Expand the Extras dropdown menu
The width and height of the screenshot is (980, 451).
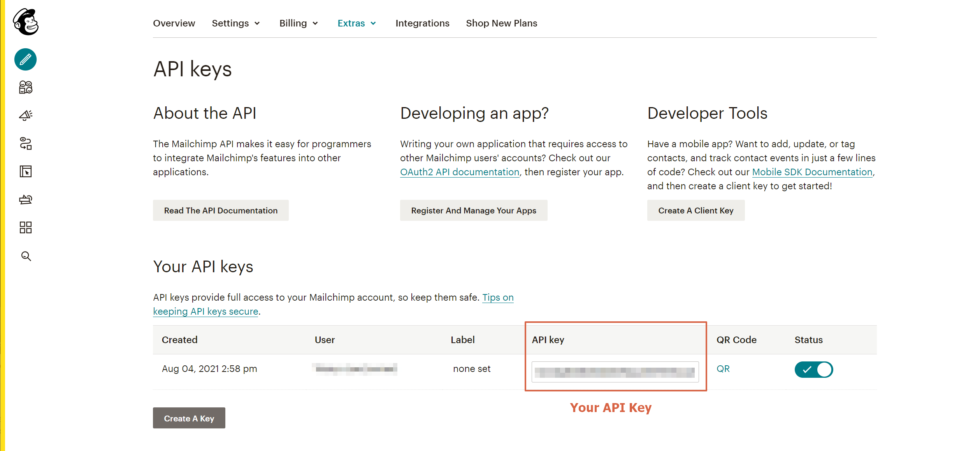tap(357, 23)
